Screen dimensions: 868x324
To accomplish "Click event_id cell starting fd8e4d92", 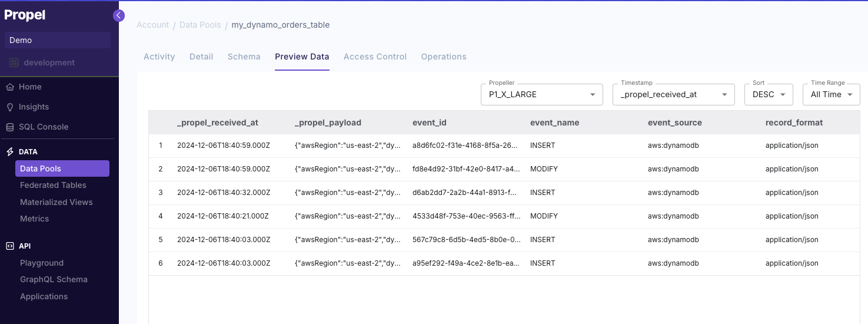I will tap(467, 169).
